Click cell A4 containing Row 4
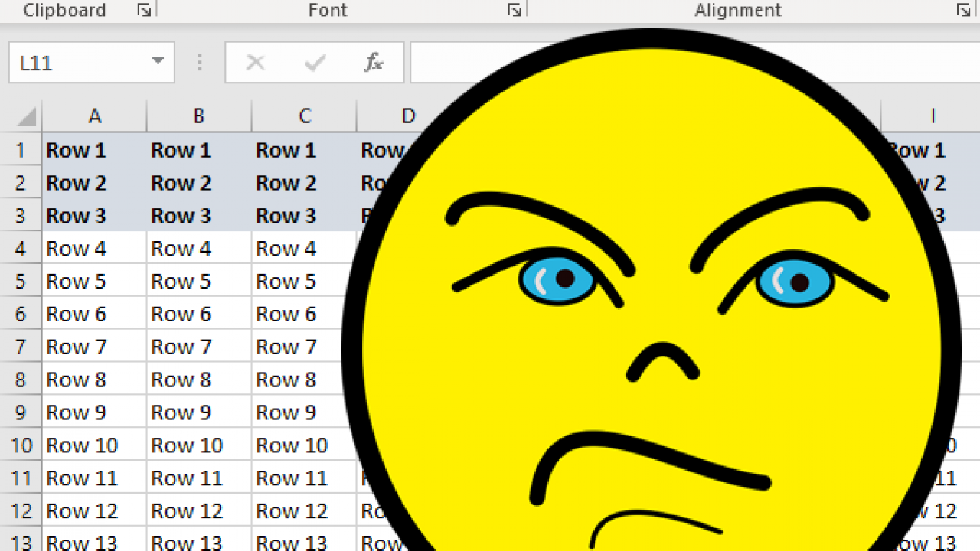The width and height of the screenshot is (980, 551). (95, 249)
